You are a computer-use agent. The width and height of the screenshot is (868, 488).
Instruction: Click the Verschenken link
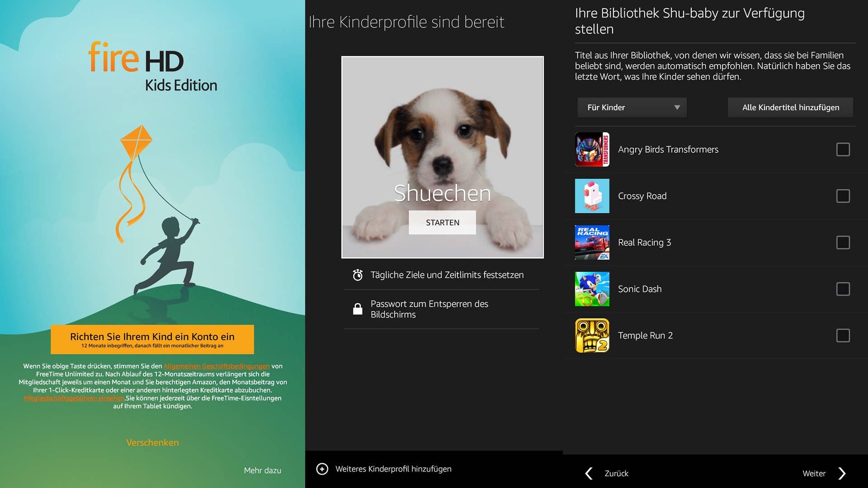pos(152,442)
